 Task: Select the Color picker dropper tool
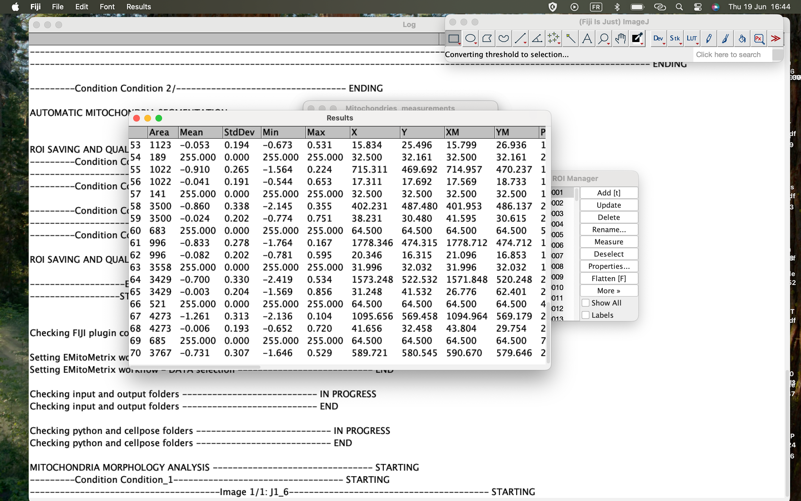click(637, 38)
